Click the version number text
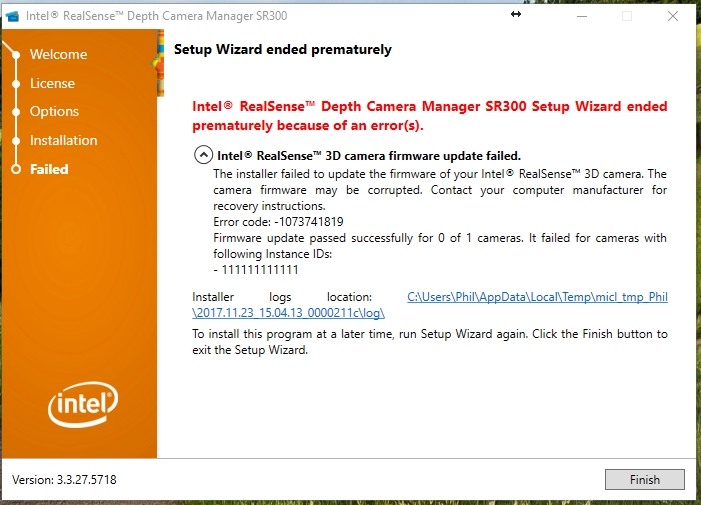This screenshot has width=701, height=505. (64, 480)
